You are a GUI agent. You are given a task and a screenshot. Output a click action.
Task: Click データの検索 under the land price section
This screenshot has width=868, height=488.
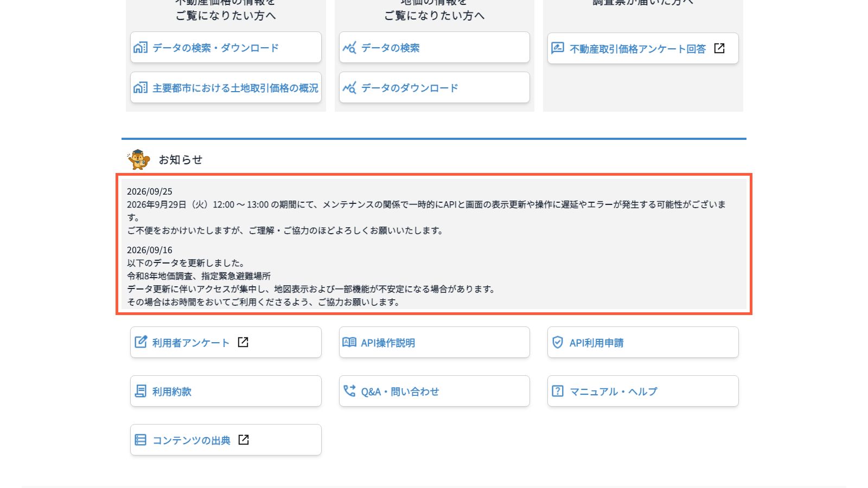[x=434, y=48]
